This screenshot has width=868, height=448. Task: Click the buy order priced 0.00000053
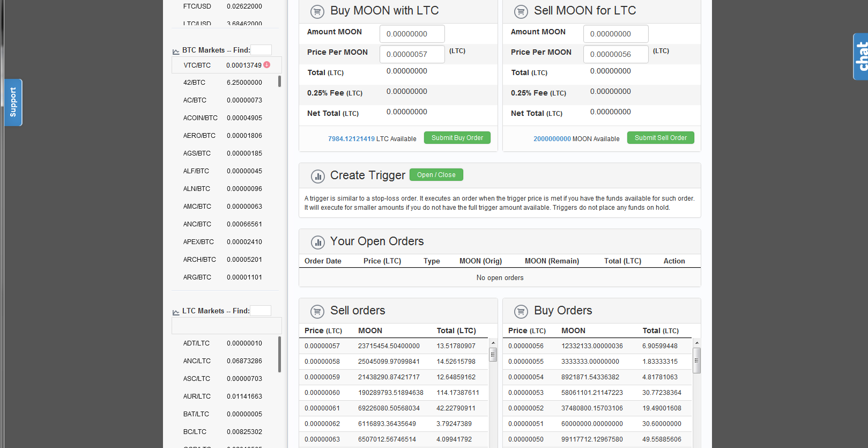(597, 393)
